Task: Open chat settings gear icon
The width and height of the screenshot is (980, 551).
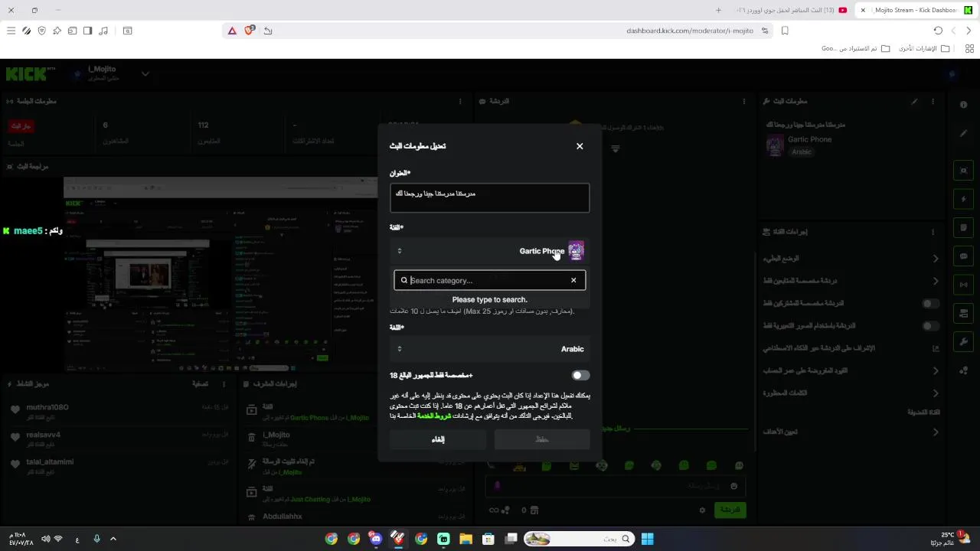Action: point(702,510)
